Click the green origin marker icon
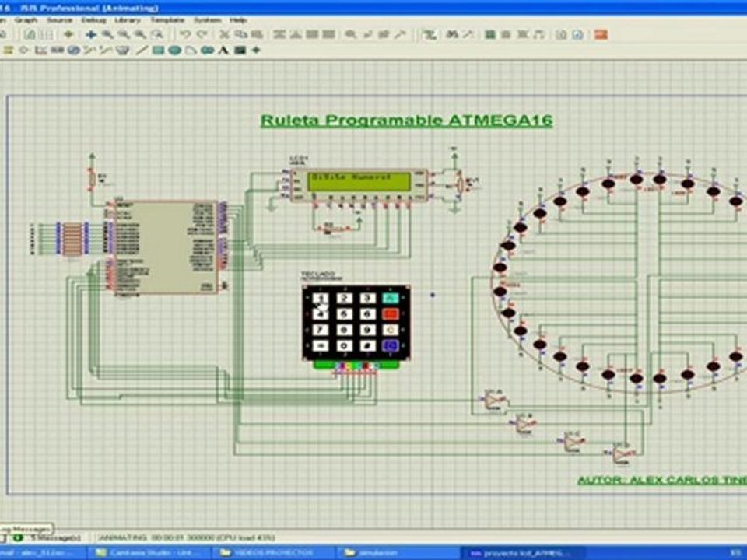The height and width of the screenshot is (560, 747). pos(68,34)
